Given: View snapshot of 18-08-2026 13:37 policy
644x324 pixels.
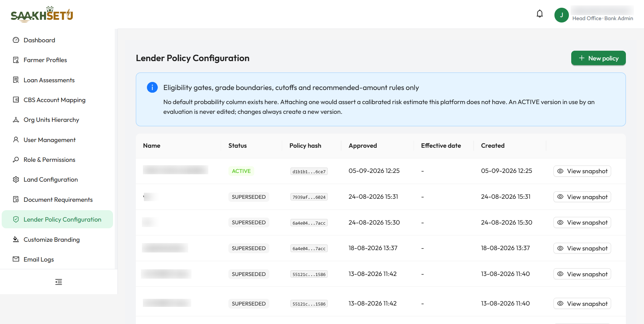Looking at the screenshot, I should click(x=582, y=248).
